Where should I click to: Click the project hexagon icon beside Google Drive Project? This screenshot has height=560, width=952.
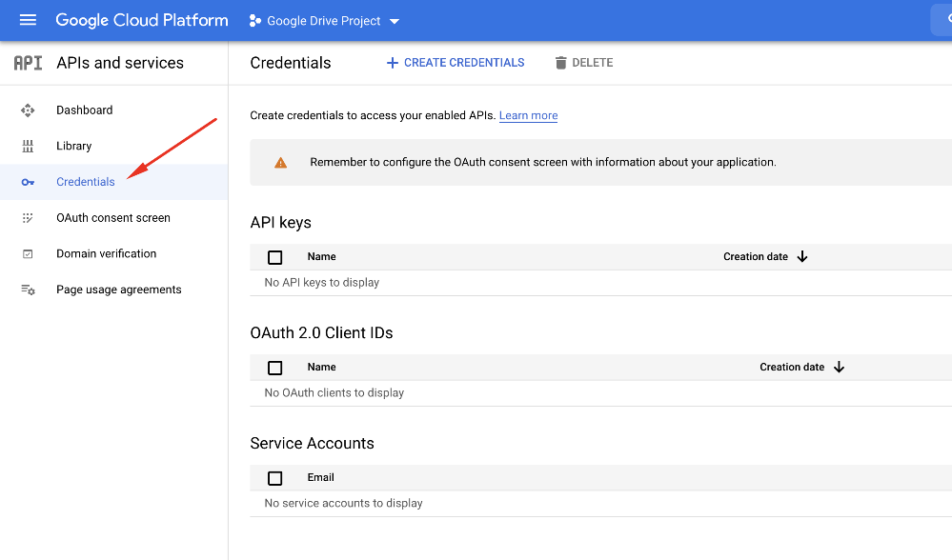[x=255, y=21]
